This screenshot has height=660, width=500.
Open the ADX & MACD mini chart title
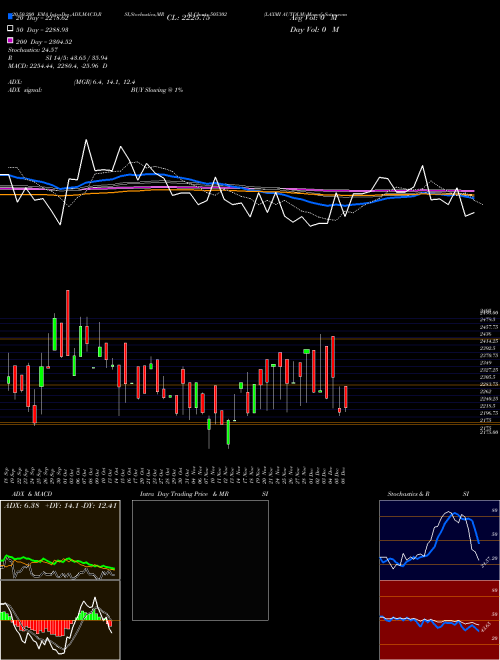pyautogui.click(x=32, y=494)
